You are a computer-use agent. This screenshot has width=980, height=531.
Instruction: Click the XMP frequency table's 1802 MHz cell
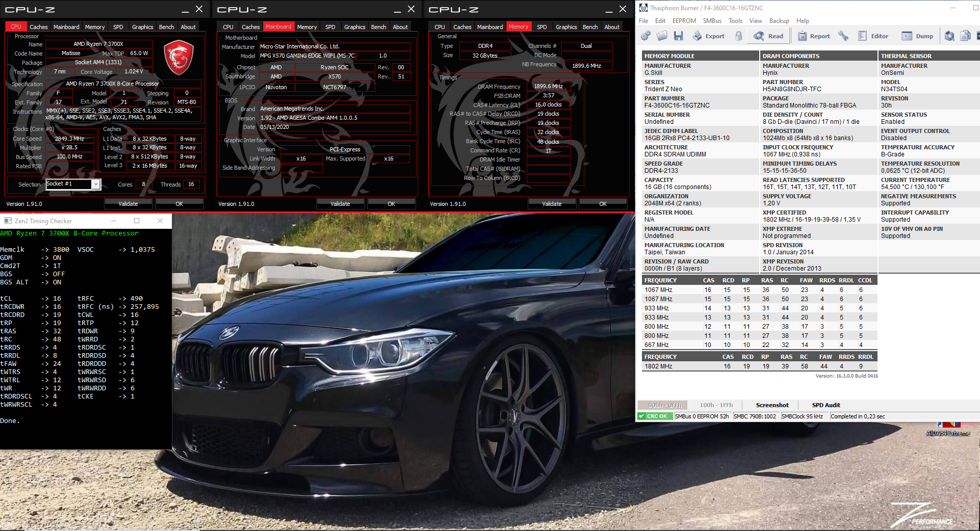[x=658, y=366]
